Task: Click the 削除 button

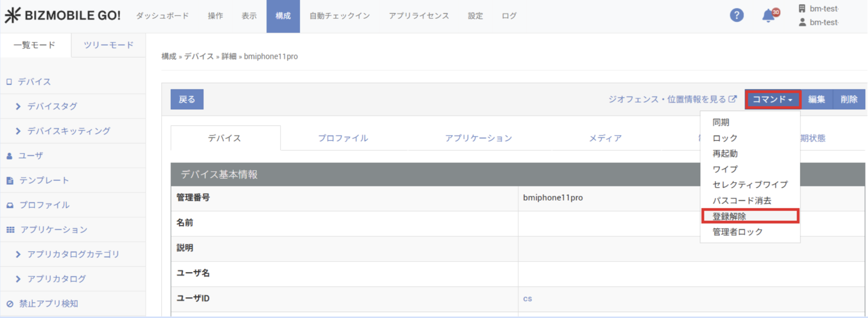Action: tap(849, 100)
